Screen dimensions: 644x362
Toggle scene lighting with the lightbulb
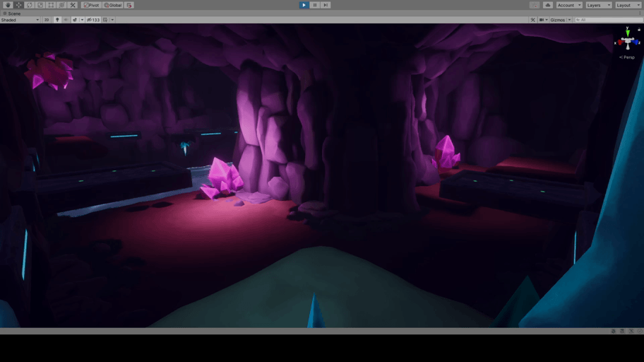pos(57,20)
